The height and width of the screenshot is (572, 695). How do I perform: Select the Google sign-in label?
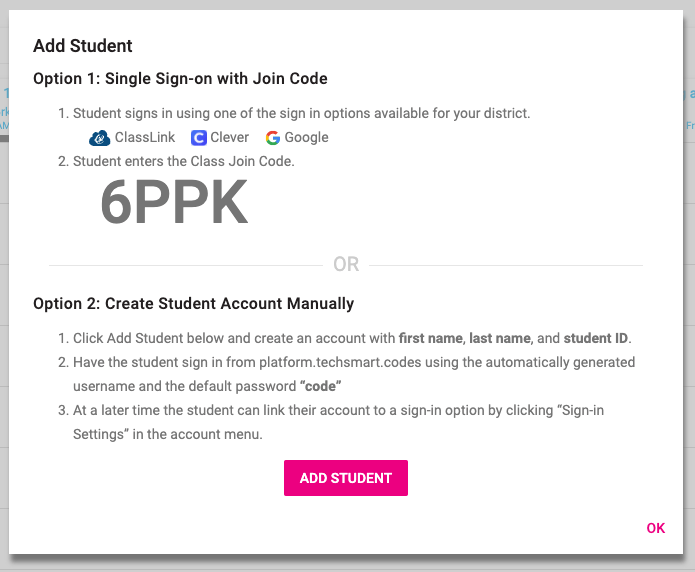[306, 138]
